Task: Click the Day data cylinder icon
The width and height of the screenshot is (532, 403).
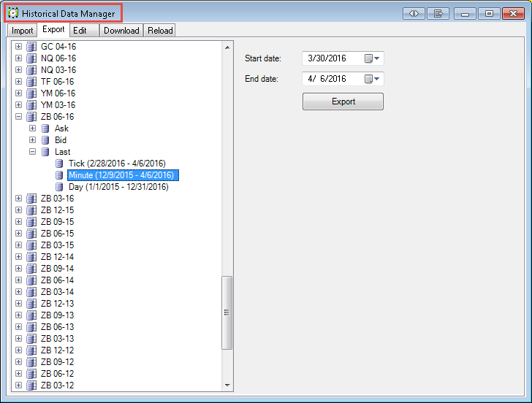Action: 59,187
